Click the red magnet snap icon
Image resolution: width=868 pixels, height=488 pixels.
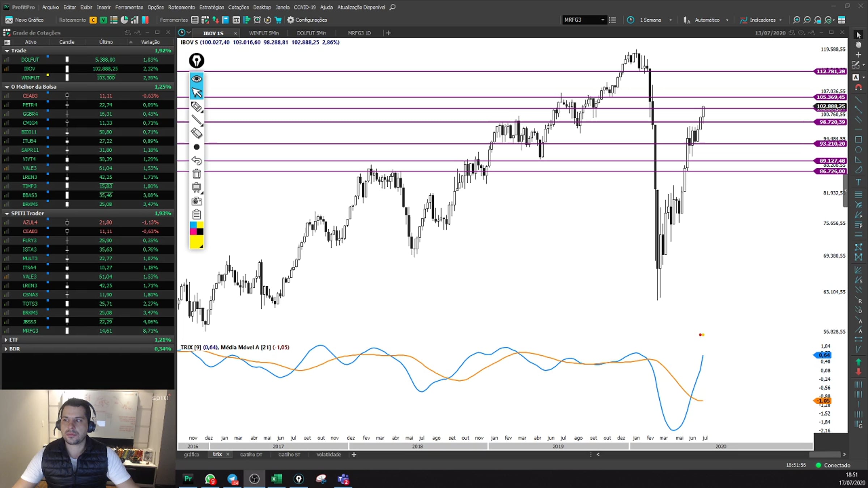pos(858,87)
